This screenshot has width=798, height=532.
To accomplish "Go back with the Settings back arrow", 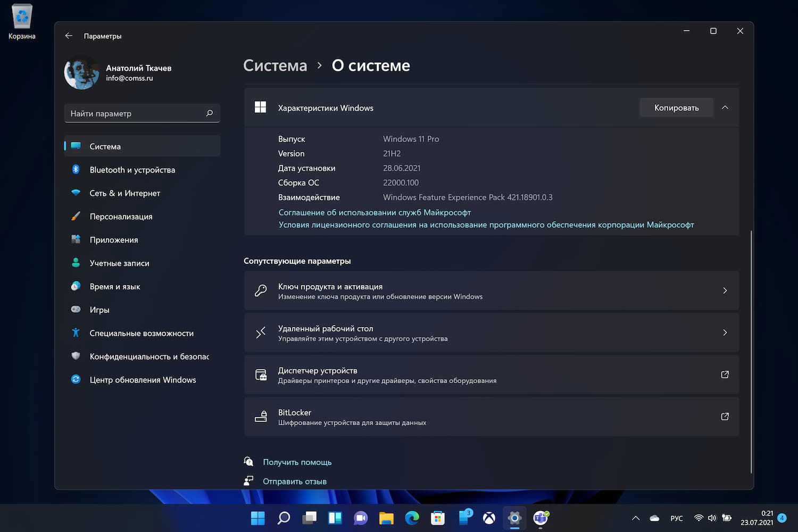I will [x=69, y=36].
